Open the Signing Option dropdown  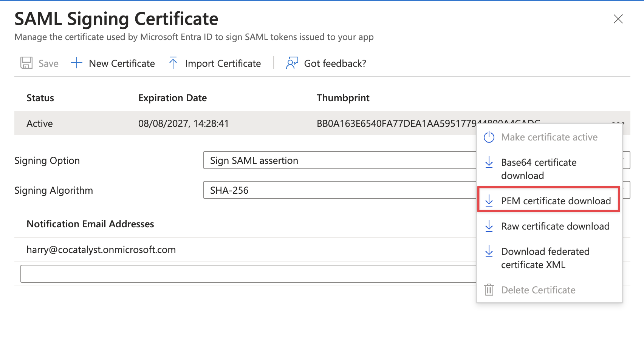[x=339, y=160]
